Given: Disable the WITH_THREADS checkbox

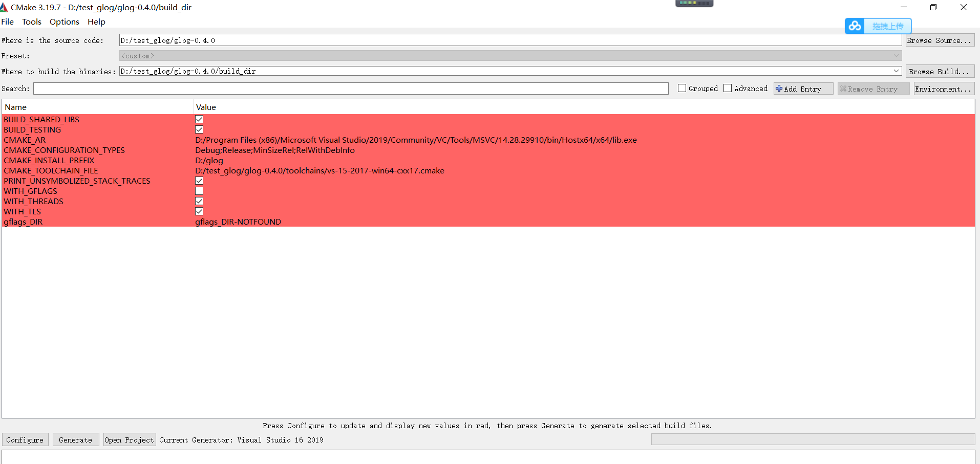Looking at the screenshot, I should 199,201.
